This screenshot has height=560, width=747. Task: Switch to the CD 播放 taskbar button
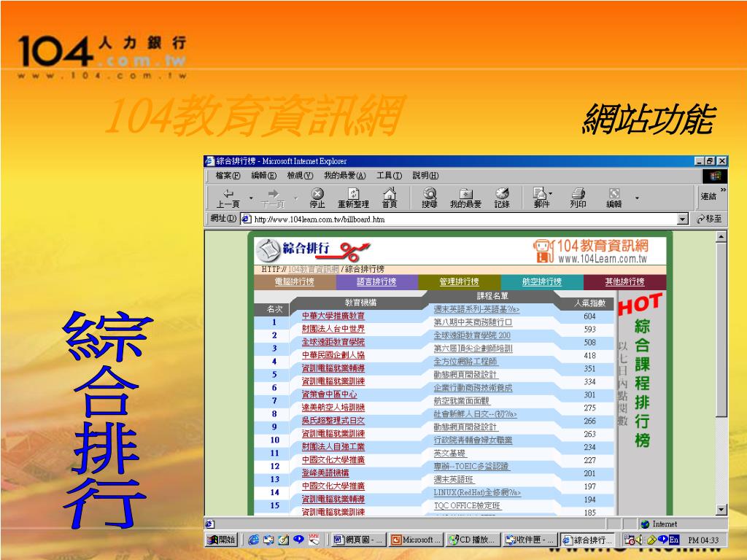(x=473, y=540)
